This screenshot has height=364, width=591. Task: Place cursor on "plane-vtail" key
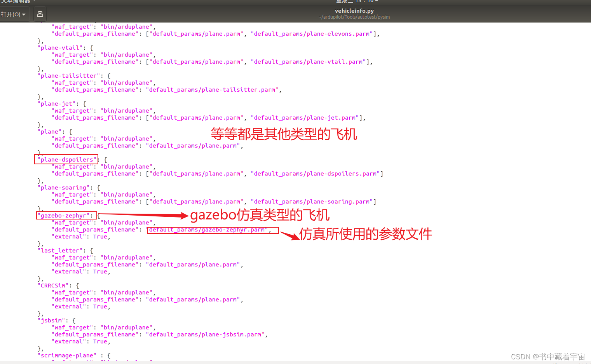(60, 48)
